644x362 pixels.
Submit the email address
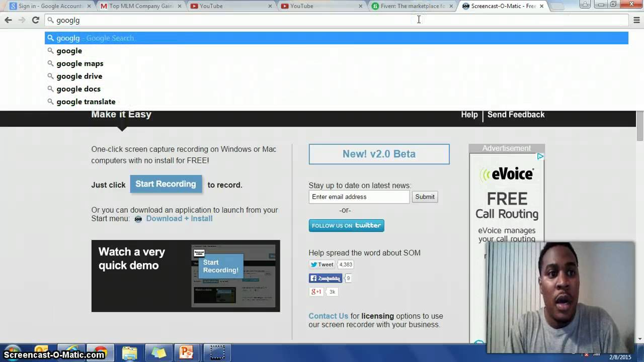pos(425,197)
